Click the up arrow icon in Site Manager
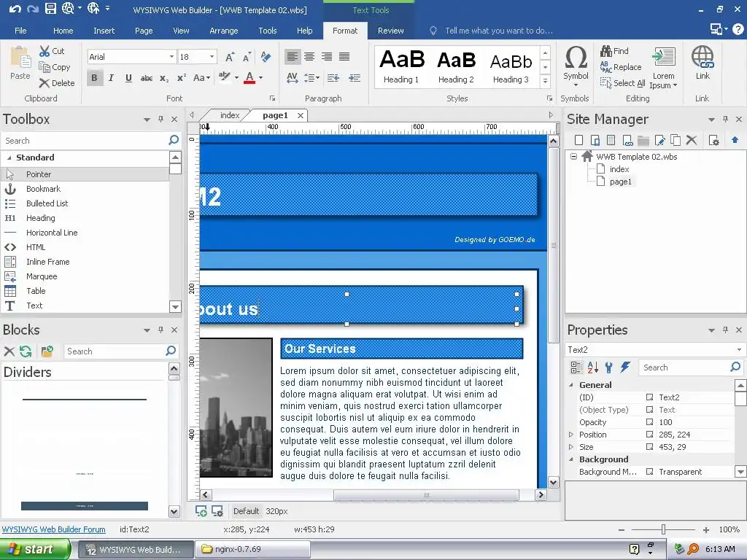747x560 pixels. [x=735, y=140]
